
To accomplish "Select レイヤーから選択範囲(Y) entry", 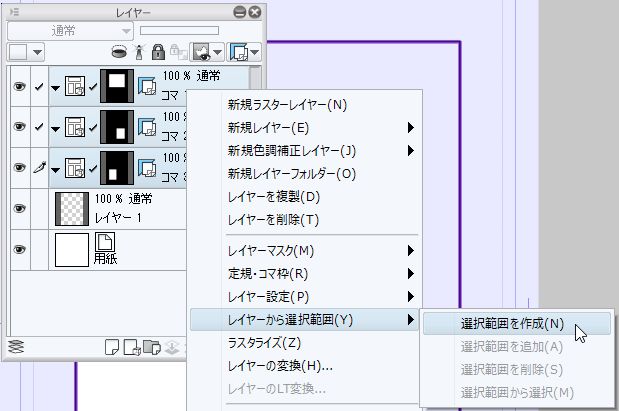I will (x=304, y=320).
